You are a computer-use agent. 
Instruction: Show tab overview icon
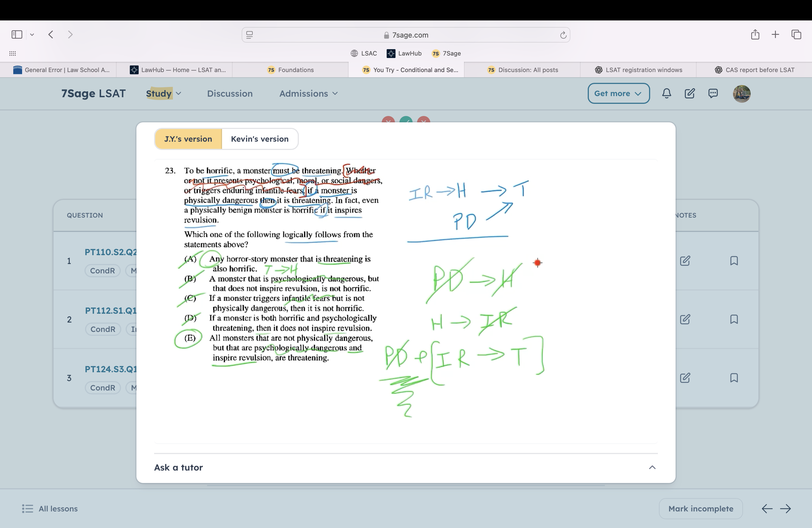pyautogui.click(x=796, y=35)
